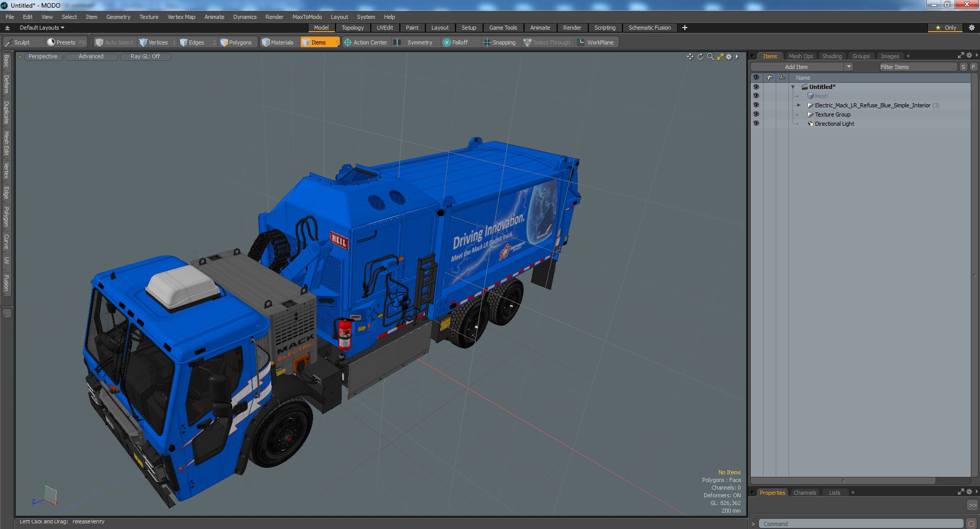Viewport: 980px width, 529px height.
Task: Maximize the viewport with the expand icon
Action: coord(720,57)
